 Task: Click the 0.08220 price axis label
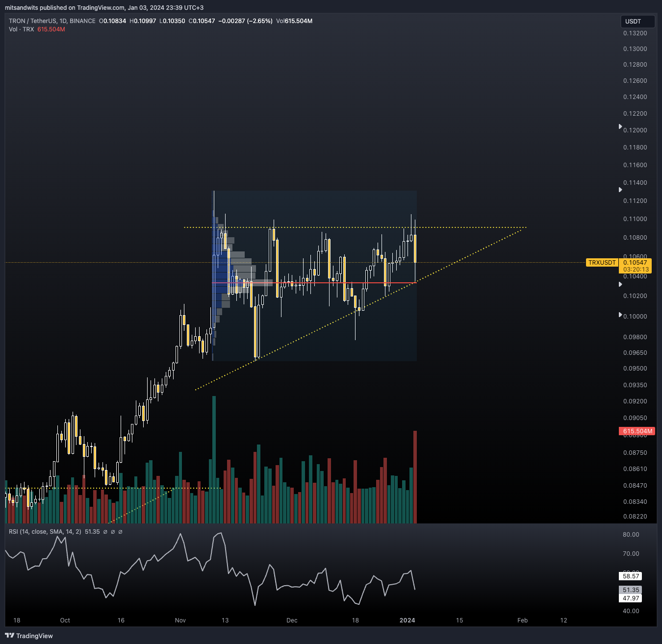[x=635, y=517]
